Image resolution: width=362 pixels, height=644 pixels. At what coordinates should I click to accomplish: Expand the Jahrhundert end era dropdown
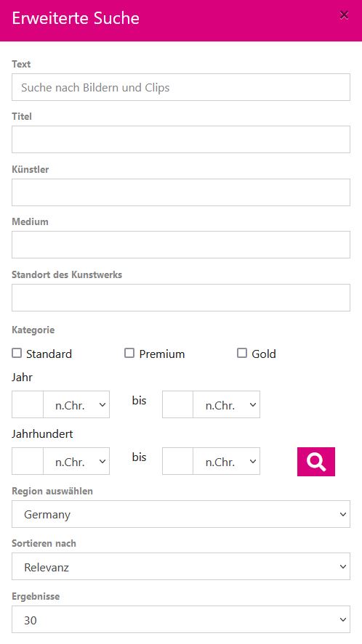click(x=227, y=461)
